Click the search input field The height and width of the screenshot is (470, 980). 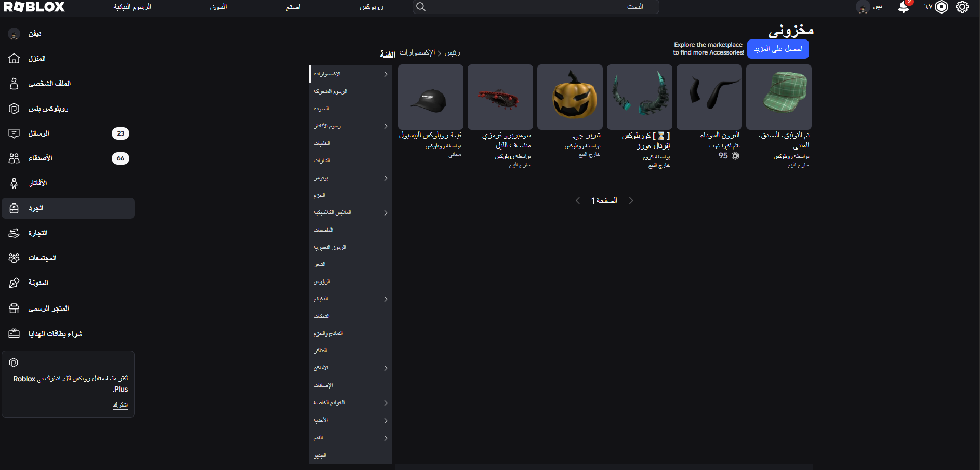536,7
